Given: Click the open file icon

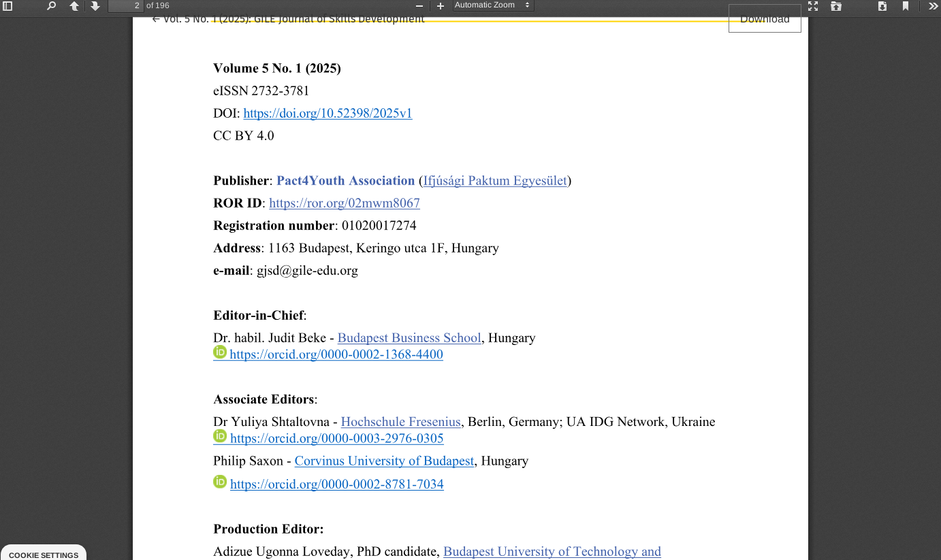Looking at the screenshot, I should 836,6.
